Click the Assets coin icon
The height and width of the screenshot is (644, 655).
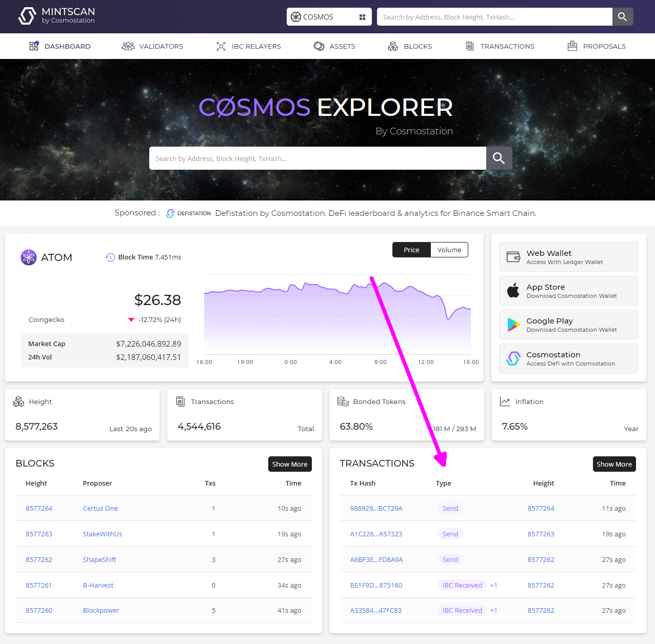(319, 46)
